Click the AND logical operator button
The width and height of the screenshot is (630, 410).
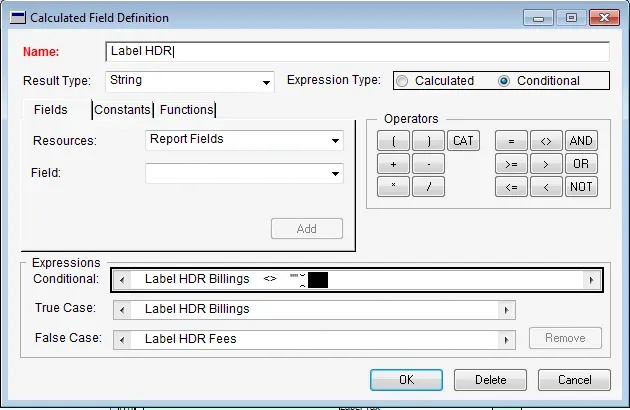581,141
